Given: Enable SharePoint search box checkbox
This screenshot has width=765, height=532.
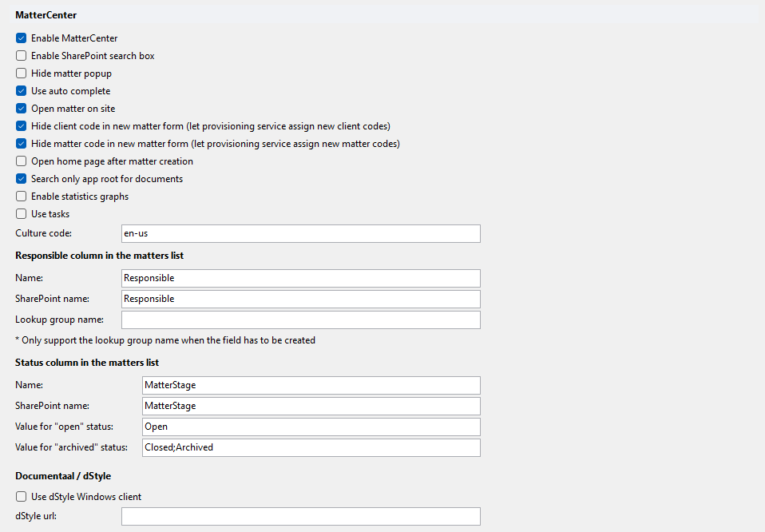Looking at the screenshot, I should tap(21, 56).
